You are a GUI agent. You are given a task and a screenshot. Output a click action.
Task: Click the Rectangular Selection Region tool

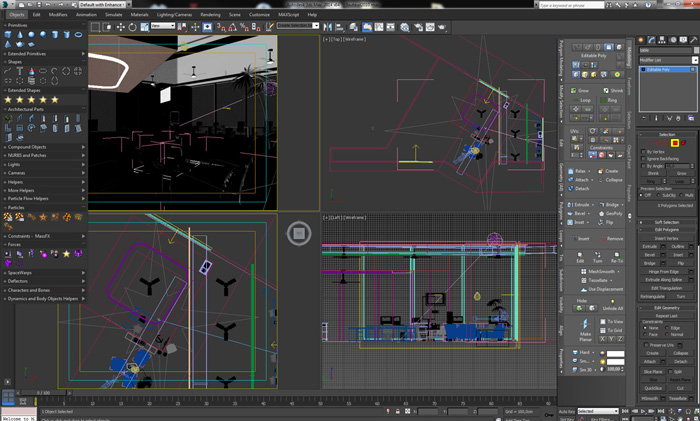(x=96, y=27)
